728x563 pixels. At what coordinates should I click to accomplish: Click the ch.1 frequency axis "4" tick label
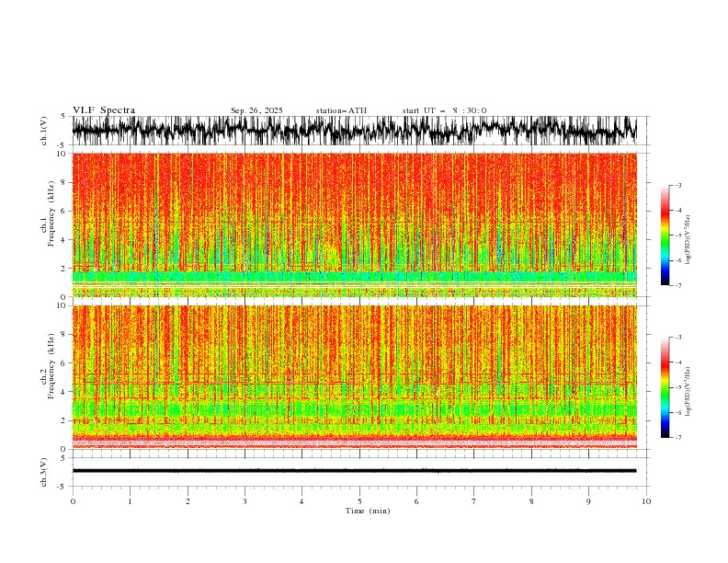point(64,240)
